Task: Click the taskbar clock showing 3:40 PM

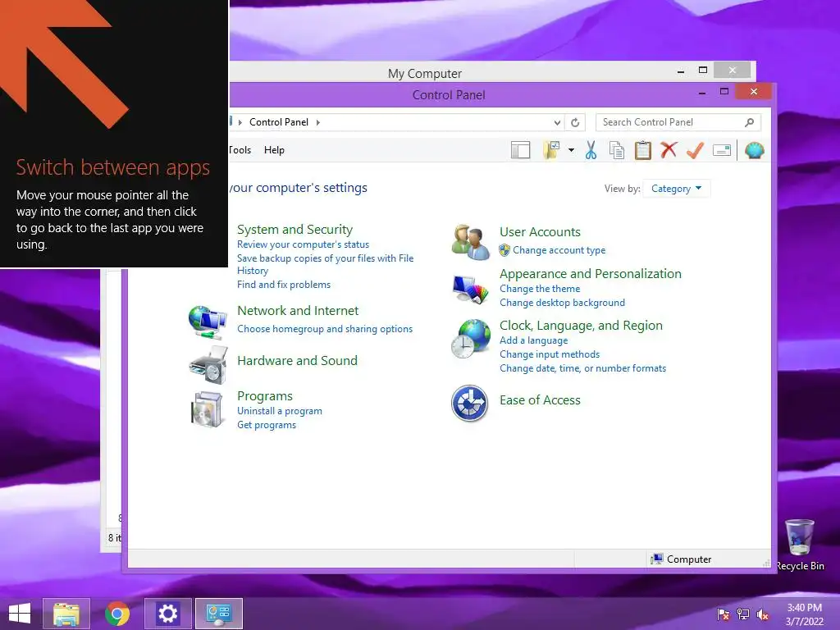Action: pyautogui.click(x=804, y=614)
